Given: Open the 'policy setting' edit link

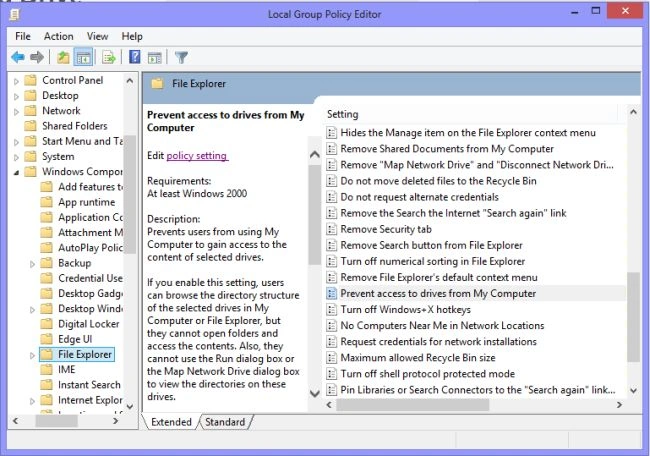Looking at the screenshot, I should (x=196, y=156).
